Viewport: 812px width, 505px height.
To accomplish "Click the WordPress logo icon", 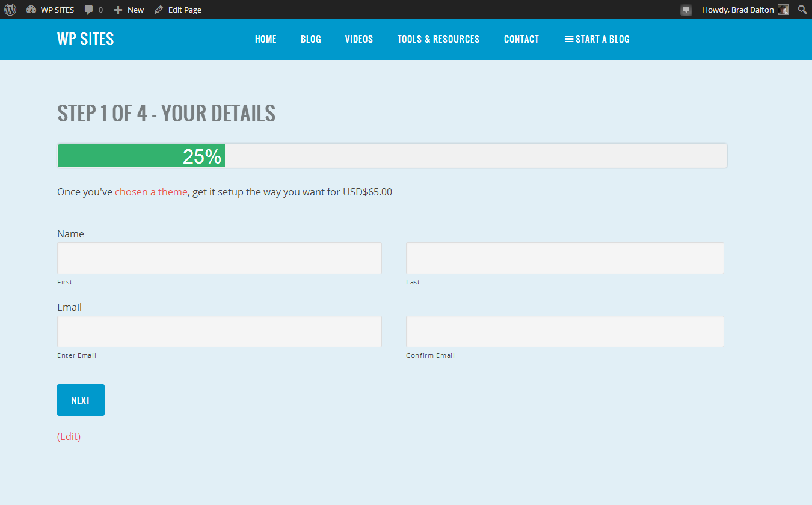I will (10, 10).
